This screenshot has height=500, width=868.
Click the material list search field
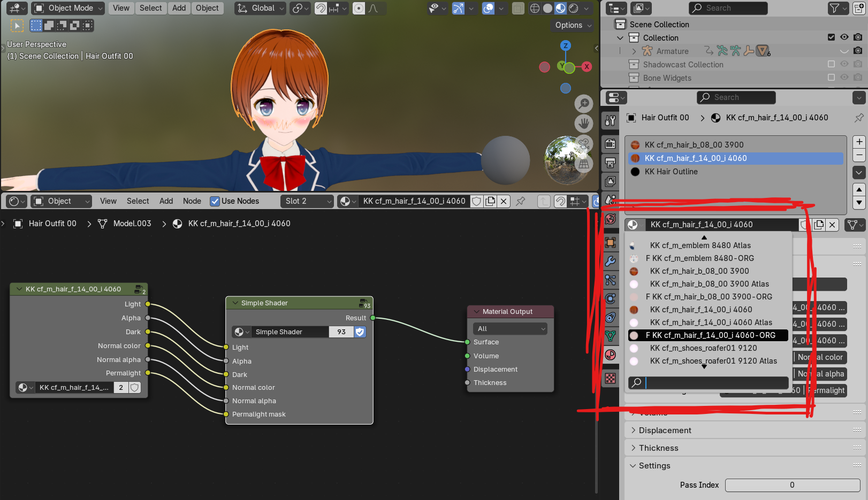coord(708,382)
